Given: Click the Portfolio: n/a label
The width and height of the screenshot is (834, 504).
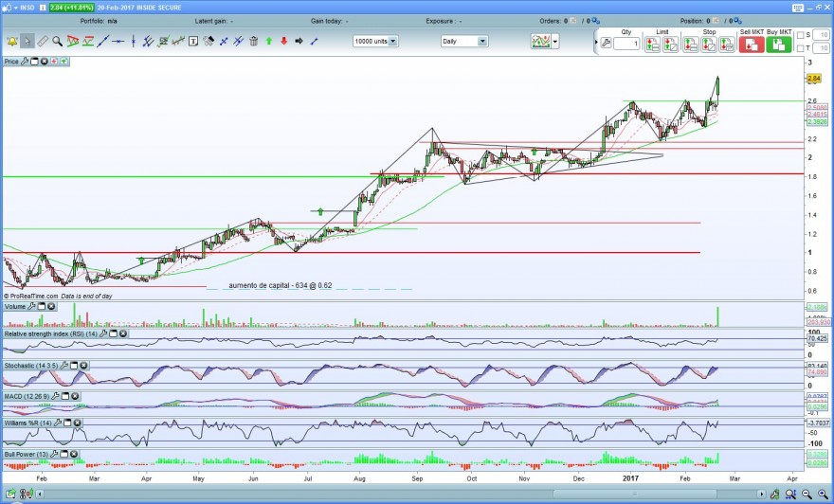Looking at the screenshot, I should [x=99, y=21].
